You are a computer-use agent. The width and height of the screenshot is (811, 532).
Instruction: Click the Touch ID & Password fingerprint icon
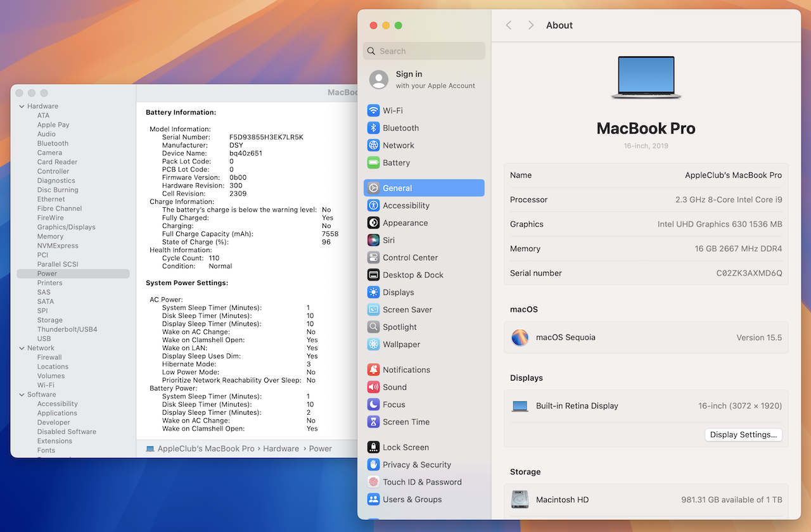[x=373, y=482]
